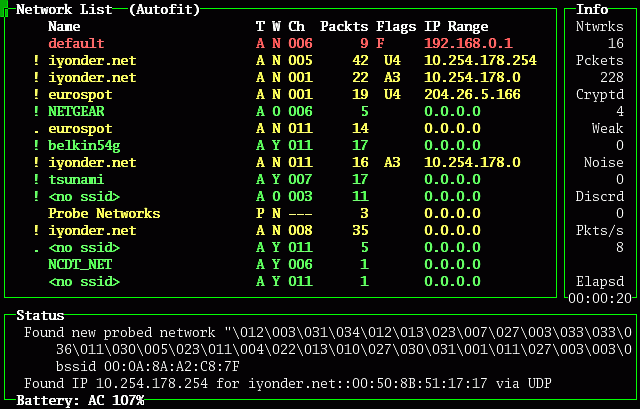The width and height of the screenshot is (640, 409).
Task: Click the 'Discrd' label
Action: tap(600, 197)
